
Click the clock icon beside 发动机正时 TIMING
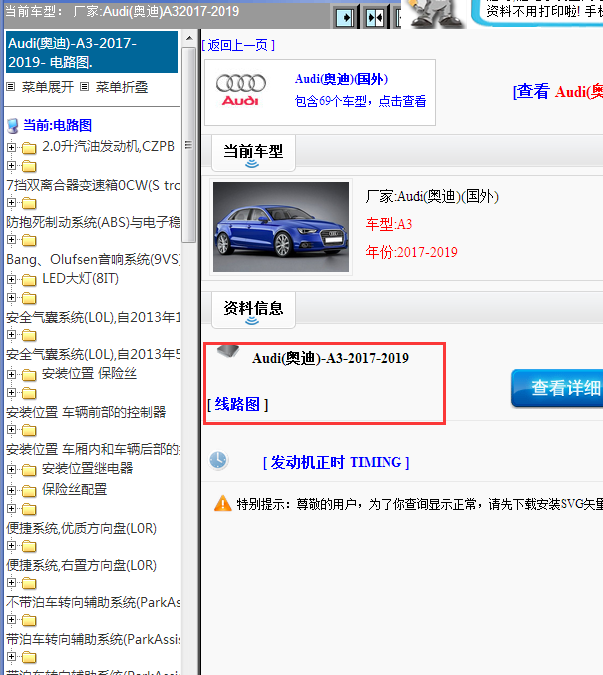click(x=218, y=461)
